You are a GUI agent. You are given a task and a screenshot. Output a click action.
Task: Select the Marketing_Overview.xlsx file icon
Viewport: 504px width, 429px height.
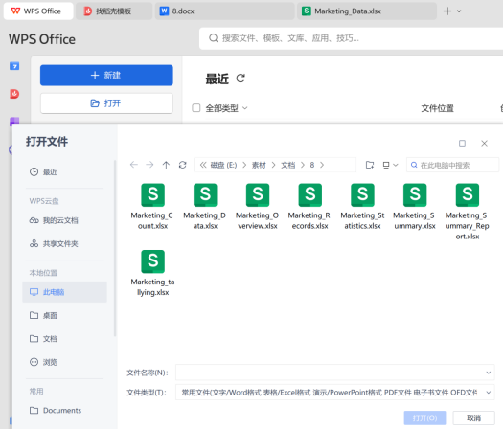pos(258,194)
